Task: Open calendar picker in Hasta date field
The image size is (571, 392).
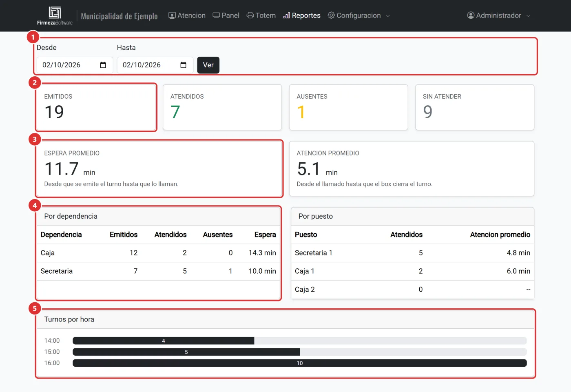Action: [x=184, y=65]
